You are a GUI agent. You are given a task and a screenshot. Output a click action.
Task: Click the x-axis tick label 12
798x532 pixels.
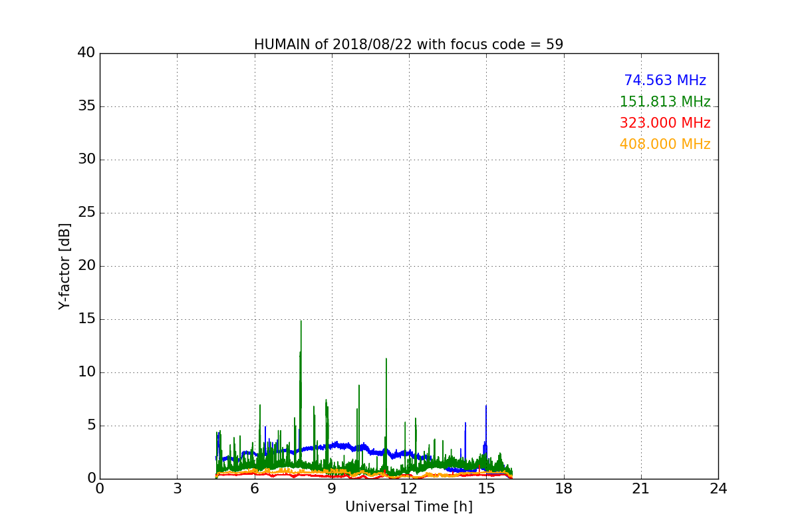[x=409, y=489]
